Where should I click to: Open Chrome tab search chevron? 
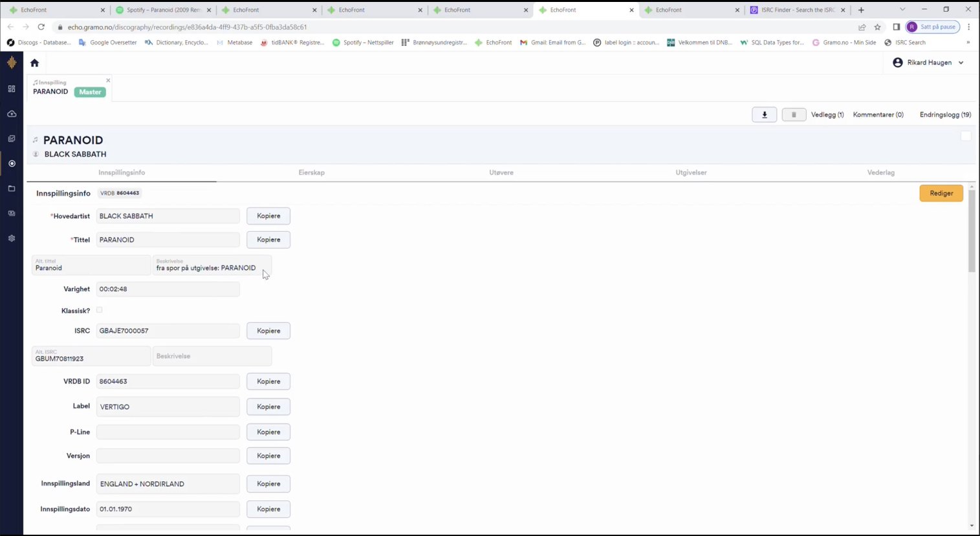click(x=902, y=10)
